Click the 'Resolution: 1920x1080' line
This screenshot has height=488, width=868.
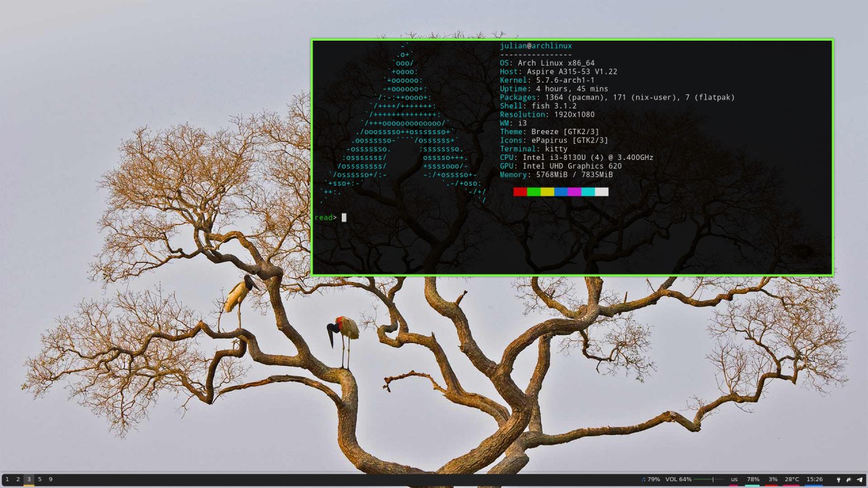click(x=547, y=115)
